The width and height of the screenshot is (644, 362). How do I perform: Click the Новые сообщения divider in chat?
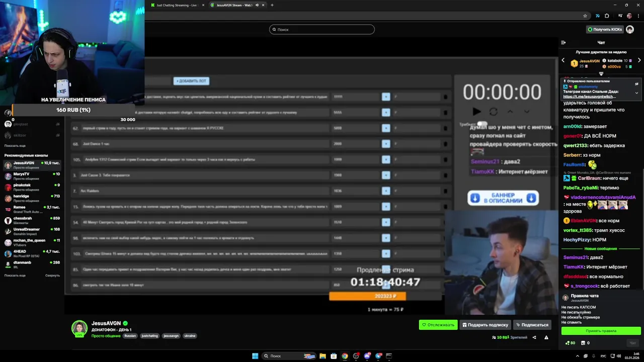tap(601, 248)
